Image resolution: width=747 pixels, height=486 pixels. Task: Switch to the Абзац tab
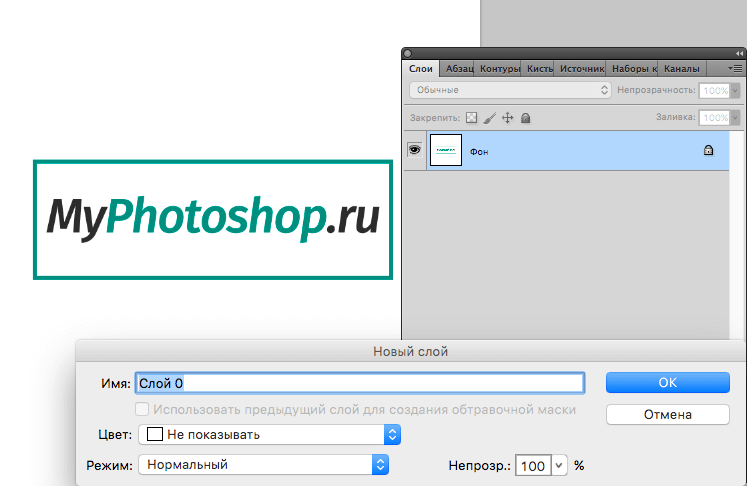459,69
